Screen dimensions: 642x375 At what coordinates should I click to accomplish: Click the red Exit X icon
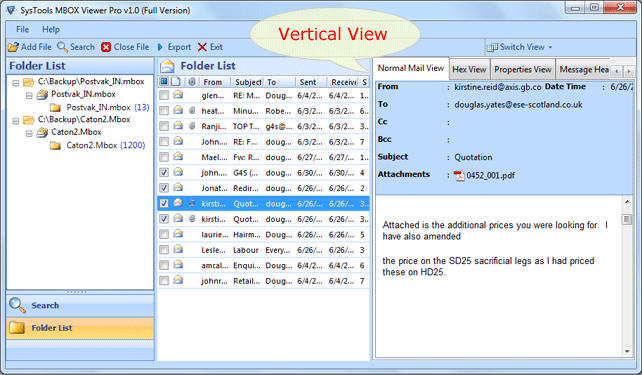202,47
